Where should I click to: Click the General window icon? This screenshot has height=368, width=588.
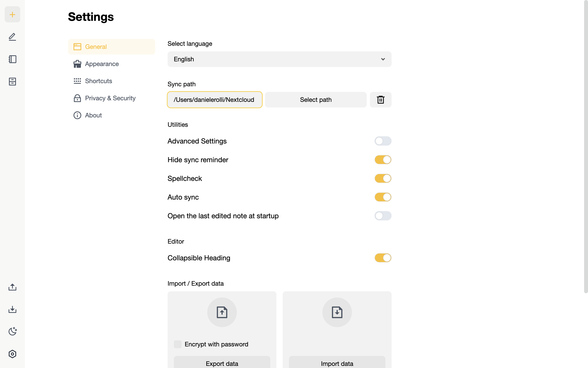[x=77, y=47]
